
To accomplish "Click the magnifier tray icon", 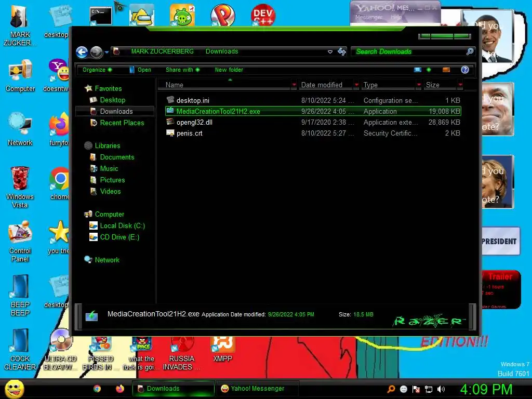I will [391, 389].
